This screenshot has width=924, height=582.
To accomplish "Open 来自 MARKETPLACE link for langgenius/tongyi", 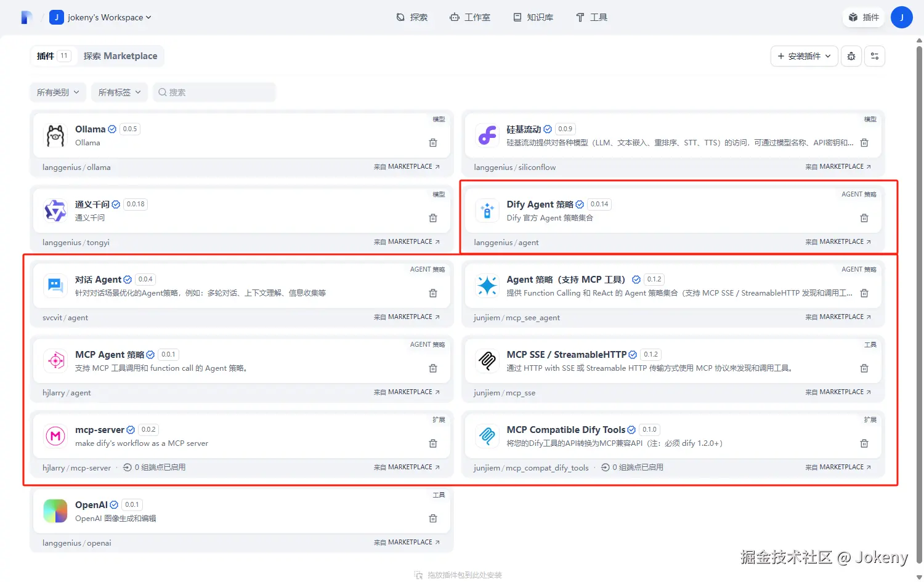I will click(407, 242).
